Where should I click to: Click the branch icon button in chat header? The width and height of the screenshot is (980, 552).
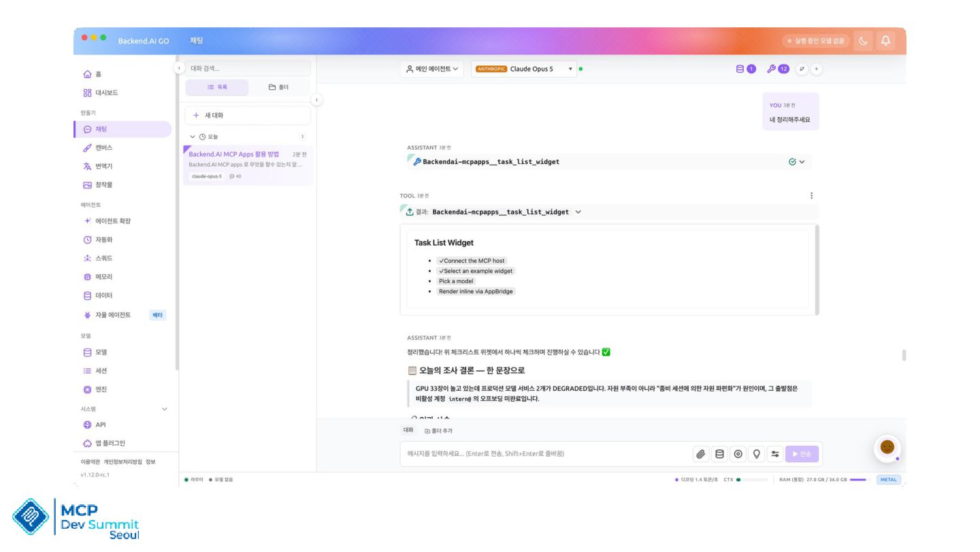802,69
